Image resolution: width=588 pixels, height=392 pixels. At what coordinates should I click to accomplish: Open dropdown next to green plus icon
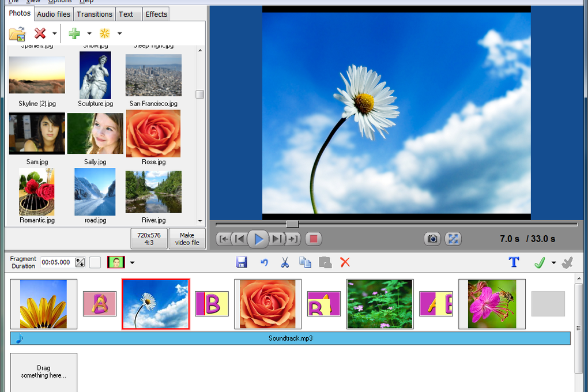89,33
